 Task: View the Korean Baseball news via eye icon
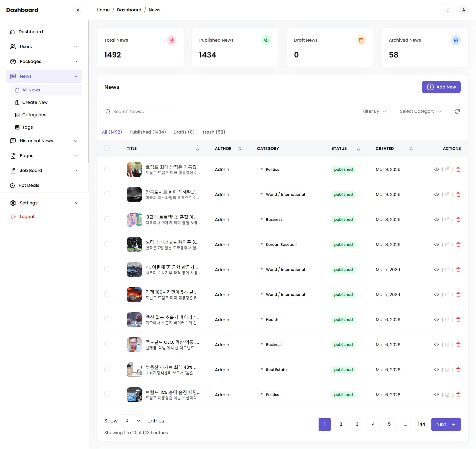pos(436,244)
